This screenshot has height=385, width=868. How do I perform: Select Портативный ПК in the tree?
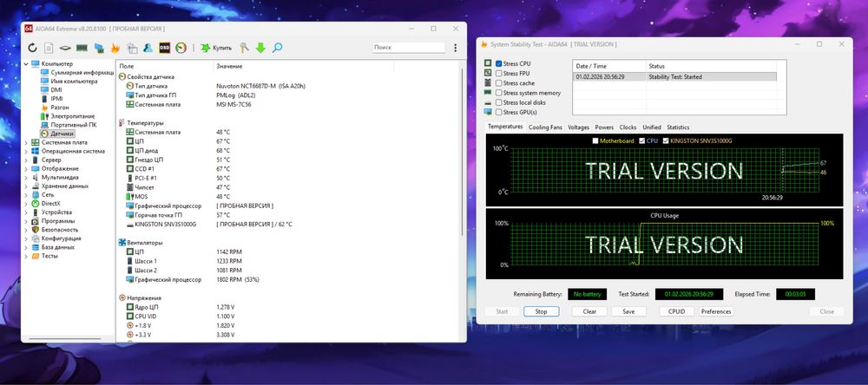73,125
